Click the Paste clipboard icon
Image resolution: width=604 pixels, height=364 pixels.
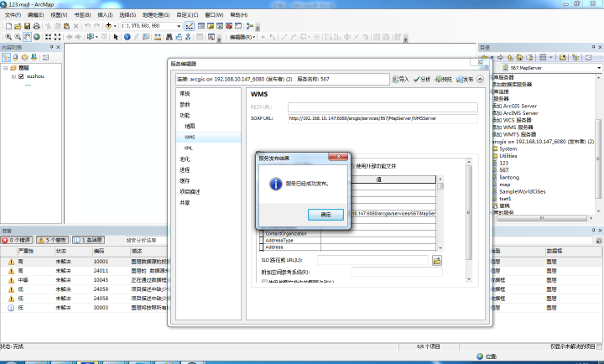tap(66, 26)
